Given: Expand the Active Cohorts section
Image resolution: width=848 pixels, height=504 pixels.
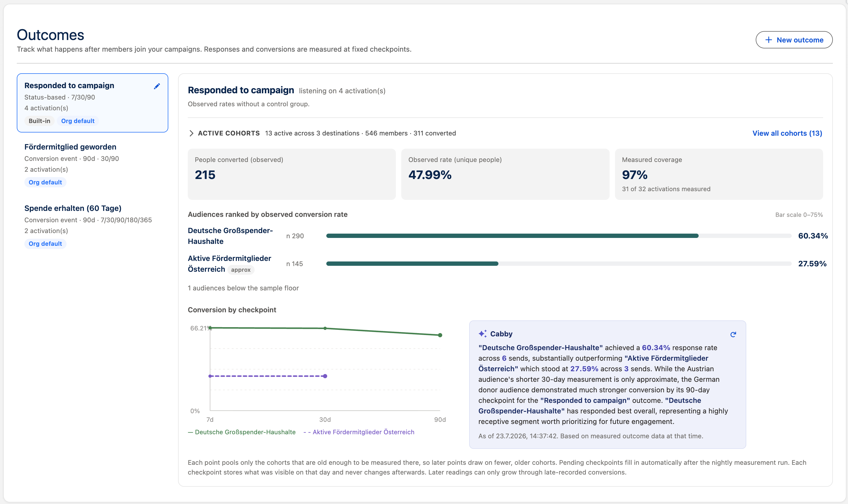Looking at the screenshot, I should coord(191,133).
